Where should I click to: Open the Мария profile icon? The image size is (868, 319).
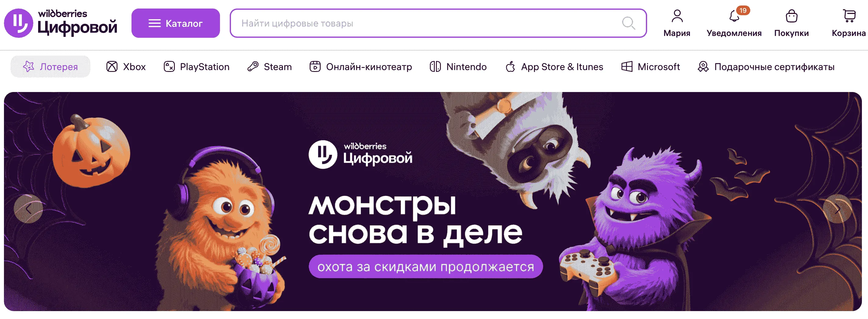[x=677, y=16]
